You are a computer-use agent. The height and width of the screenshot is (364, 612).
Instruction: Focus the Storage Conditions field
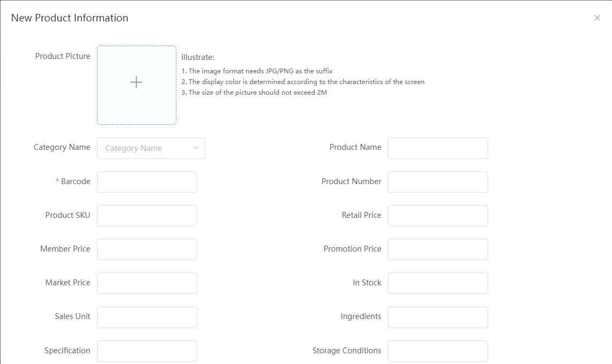tap(438, 351)
